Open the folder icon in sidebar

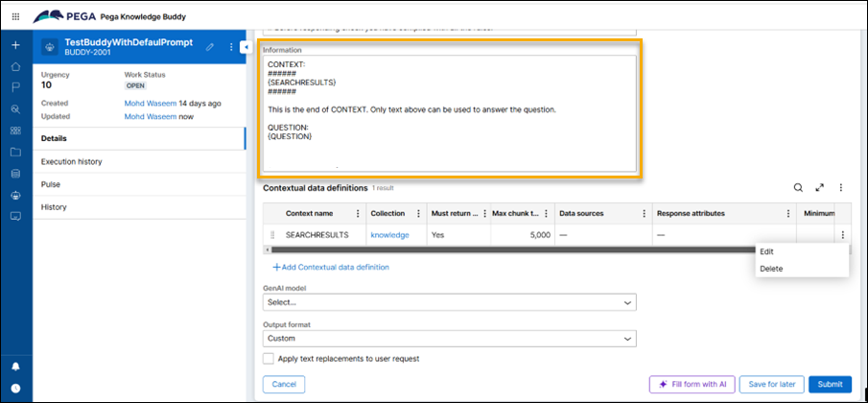point(15,153)
